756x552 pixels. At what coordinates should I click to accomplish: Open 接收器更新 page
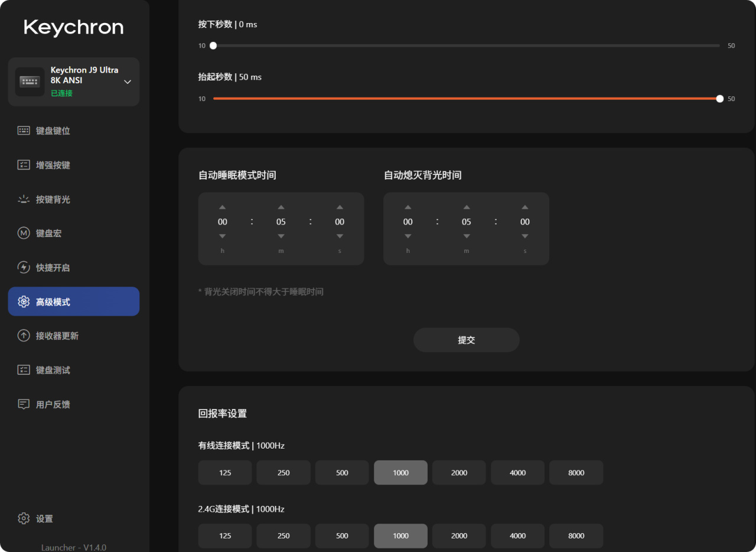[x=74, y=336]
